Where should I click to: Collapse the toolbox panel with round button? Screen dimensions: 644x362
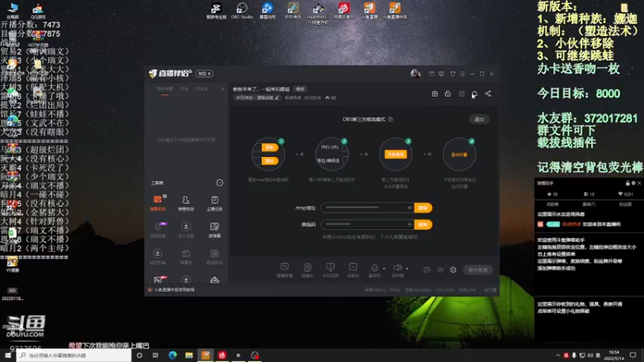click(220, 183)
